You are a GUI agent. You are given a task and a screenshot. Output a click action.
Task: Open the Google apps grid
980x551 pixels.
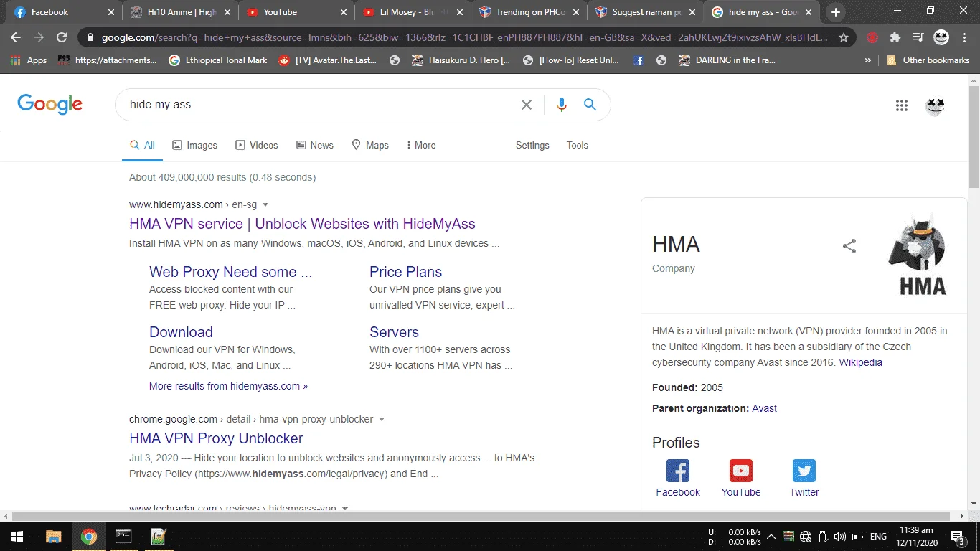[902, 105]
